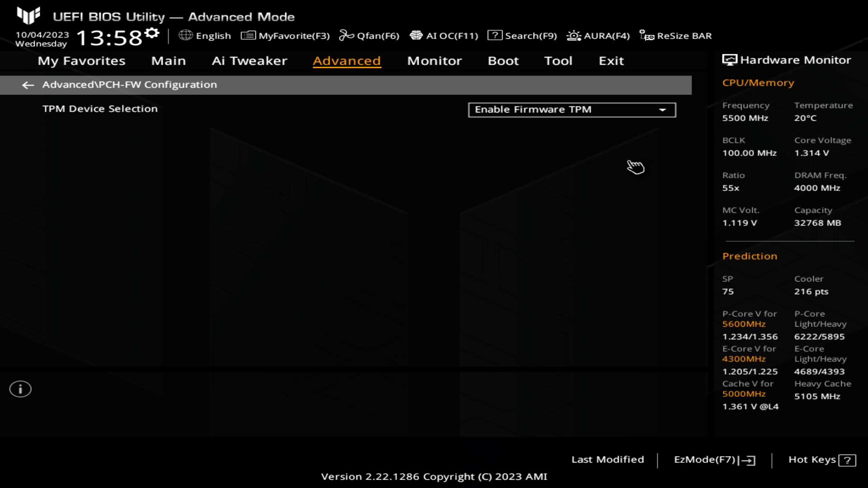Toggle PCH-FW Configuration section

coord(28,84)
